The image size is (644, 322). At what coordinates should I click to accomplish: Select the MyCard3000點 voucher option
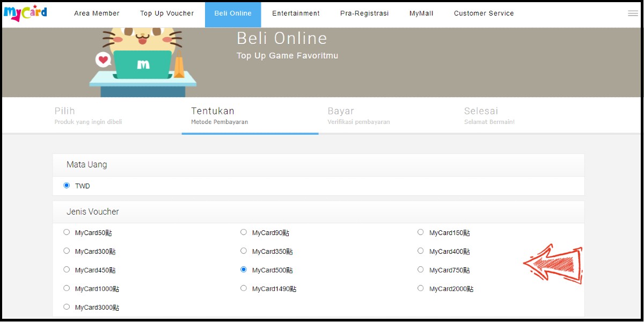(x=67, y=307)
